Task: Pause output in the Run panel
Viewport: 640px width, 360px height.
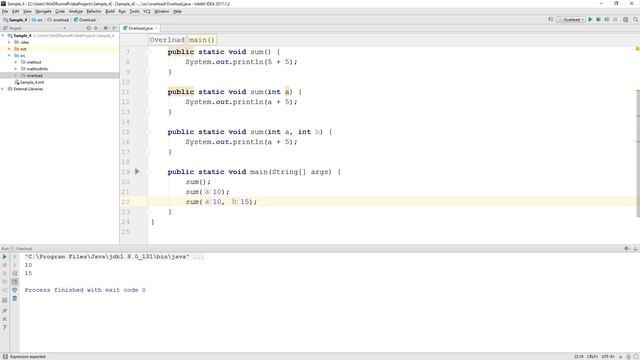Action: (x=4, y=273)
